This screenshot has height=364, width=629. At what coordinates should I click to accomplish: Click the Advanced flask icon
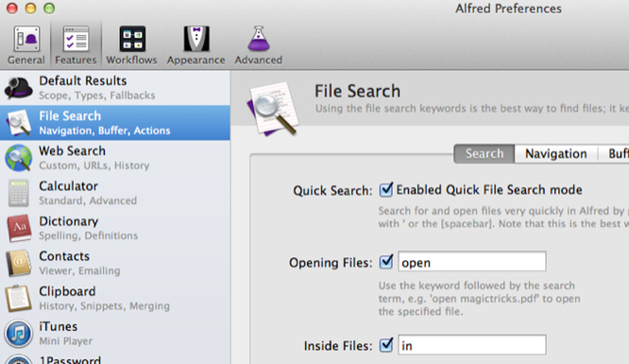point(258,43)
